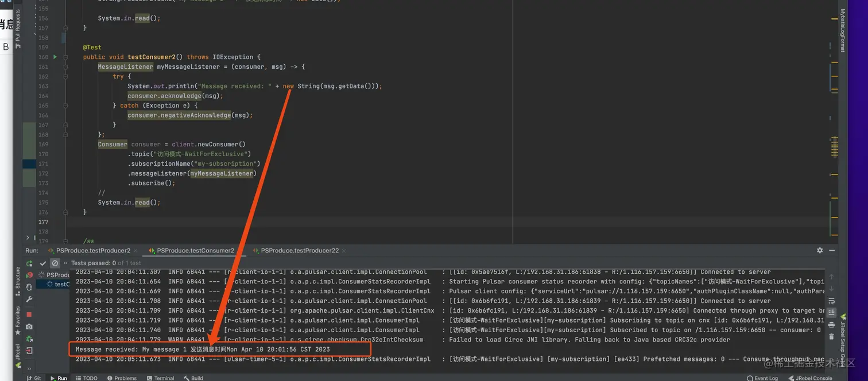Close the PSProduce.testProducer22 run tab
This screenshot has width=868, height=381.
pyautogui.click(x=344, y=251)
